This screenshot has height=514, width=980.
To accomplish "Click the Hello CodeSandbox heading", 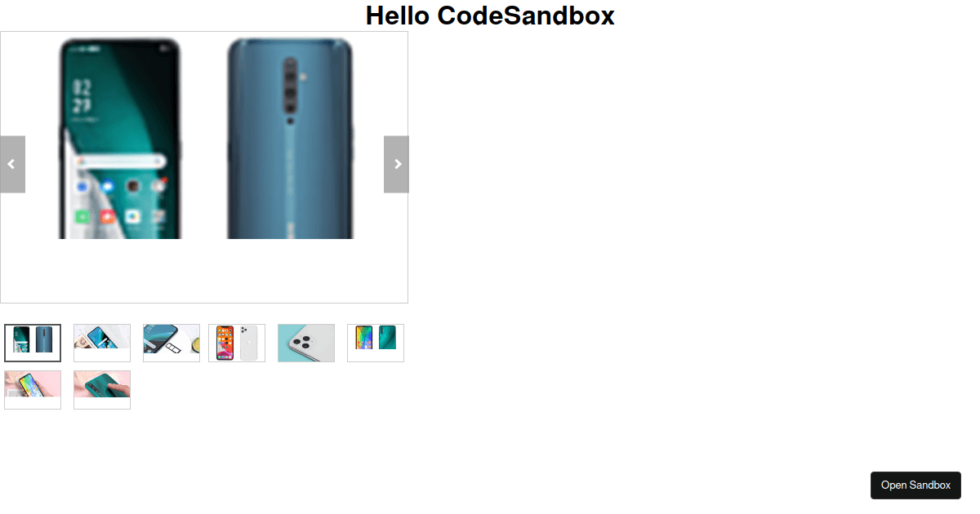I will 490,16.
